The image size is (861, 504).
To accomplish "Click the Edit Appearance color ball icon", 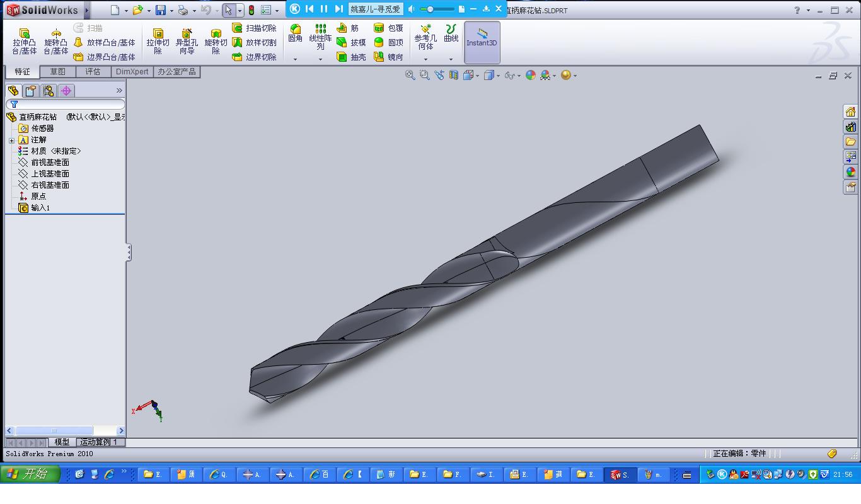I will 530,75.
